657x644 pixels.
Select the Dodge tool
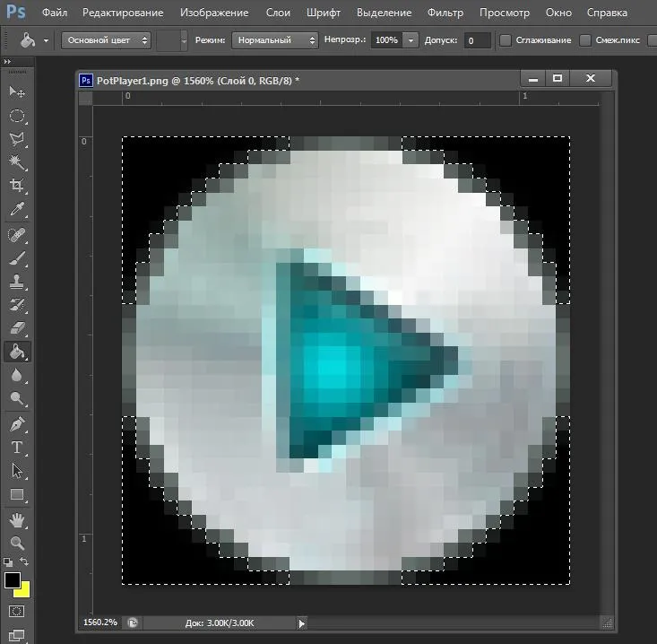(x=17, y=398)
